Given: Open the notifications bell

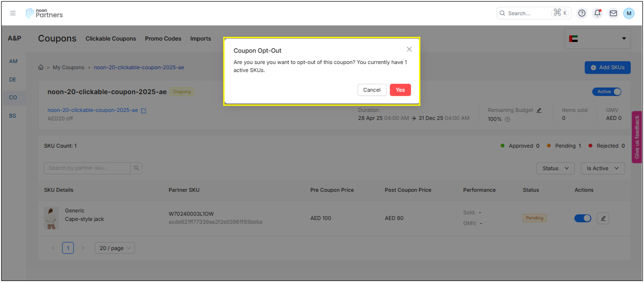Looking at the screenshot, I should 597,13.
